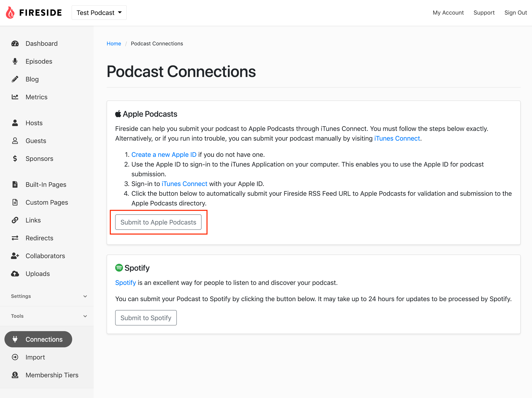Open the Test Podcast dropdown
Viewport: 532px width, 398px height.
coord(99,13)
